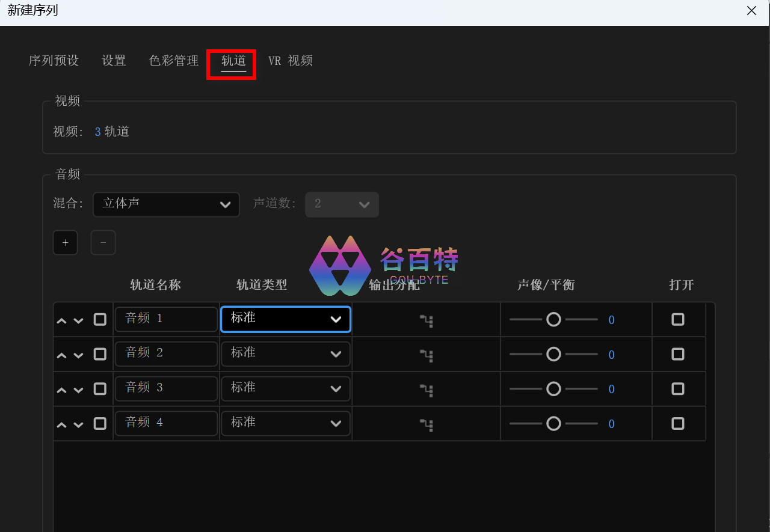This screenshot has height=532, width=770.
Task: Open the VR 视频 tab
Action: (x=291, y=61)
